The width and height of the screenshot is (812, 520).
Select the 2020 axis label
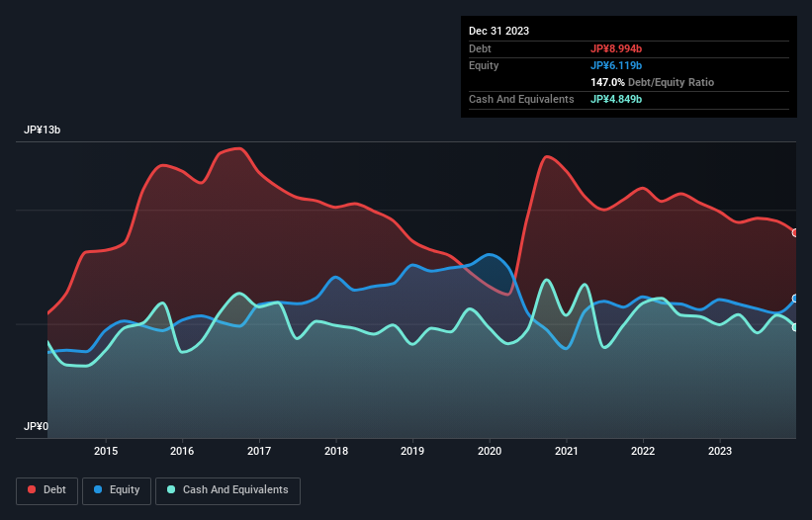(x=490, y=451)
